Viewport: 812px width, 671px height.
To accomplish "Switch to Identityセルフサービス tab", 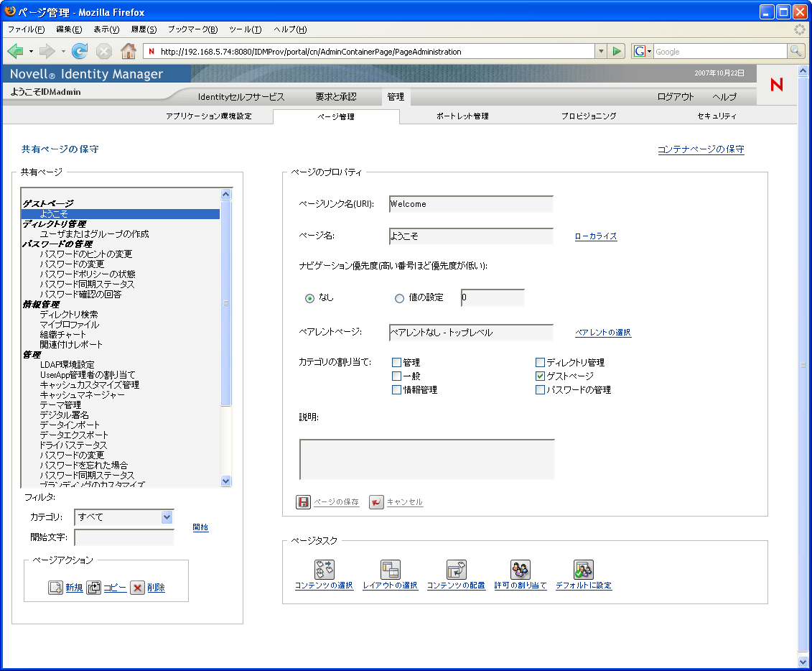I will (x=241, y=97).
